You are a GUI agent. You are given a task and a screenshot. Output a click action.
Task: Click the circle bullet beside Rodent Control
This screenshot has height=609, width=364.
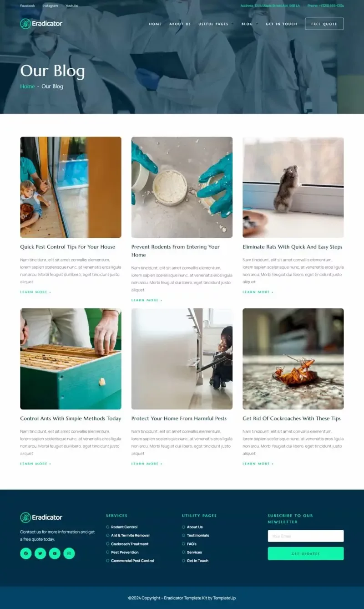click(x=107, y=527)
